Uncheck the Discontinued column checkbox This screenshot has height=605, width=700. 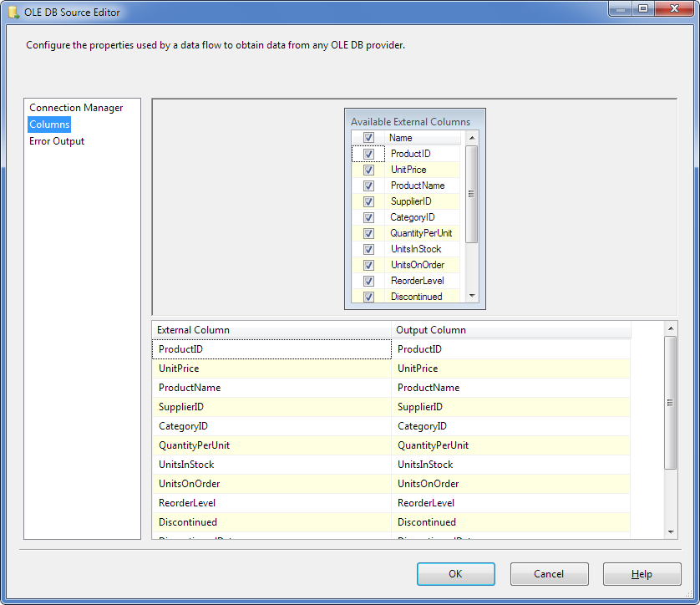pyautogui.click(x=368, y=297)
